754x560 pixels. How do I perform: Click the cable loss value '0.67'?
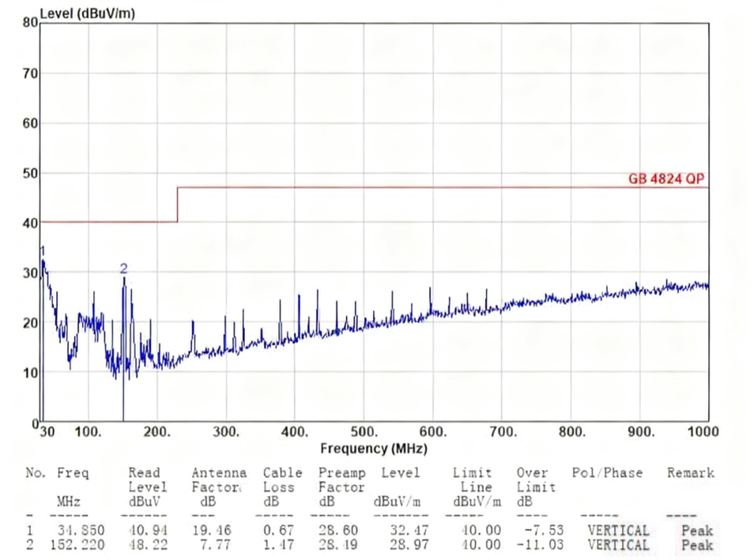[279, 530]
